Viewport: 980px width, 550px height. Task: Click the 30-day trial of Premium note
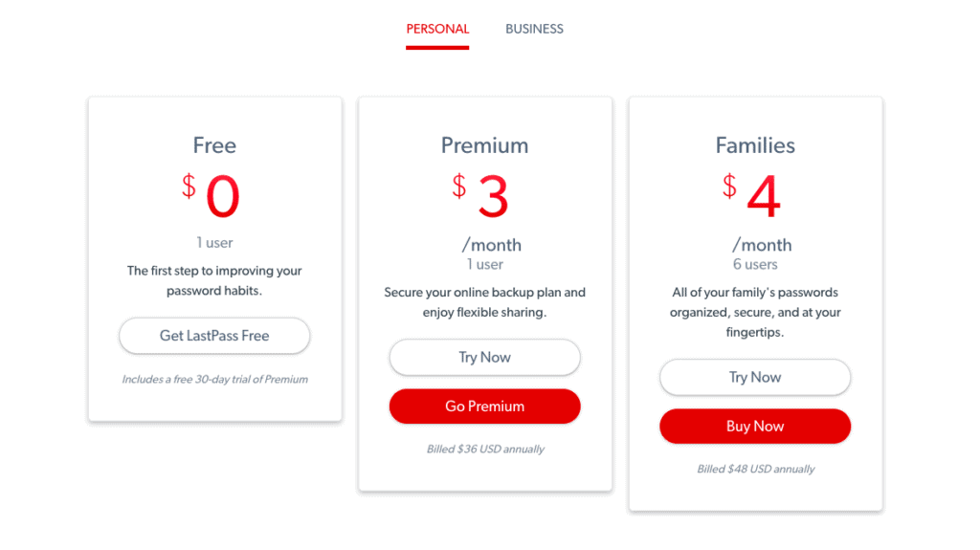(x=214, y=380)
